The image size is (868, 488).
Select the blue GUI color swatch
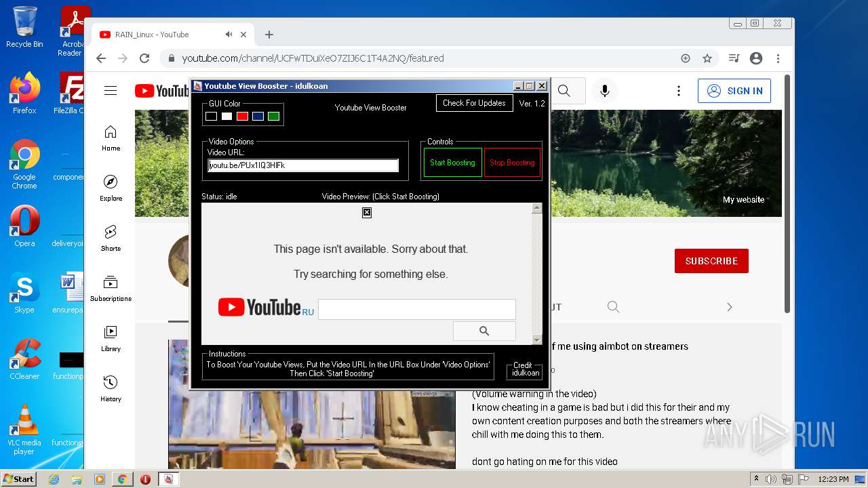(258, 117)
